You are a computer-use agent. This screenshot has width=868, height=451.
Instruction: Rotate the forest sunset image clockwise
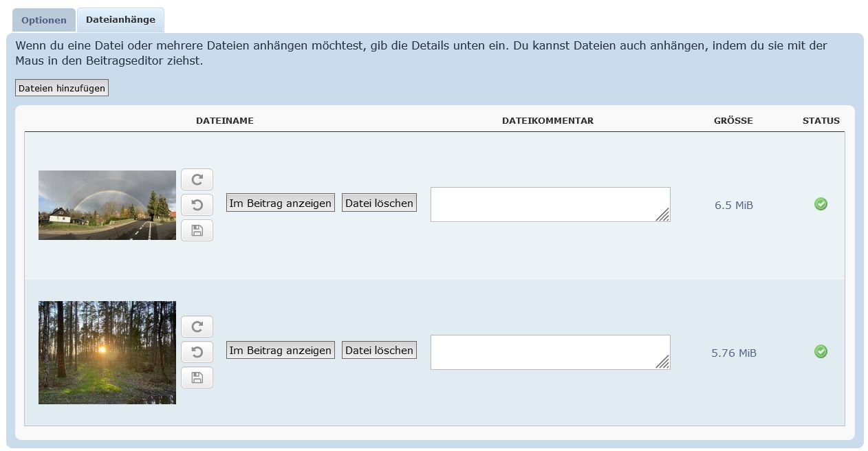pyautogui.click(x=197, y=327)
